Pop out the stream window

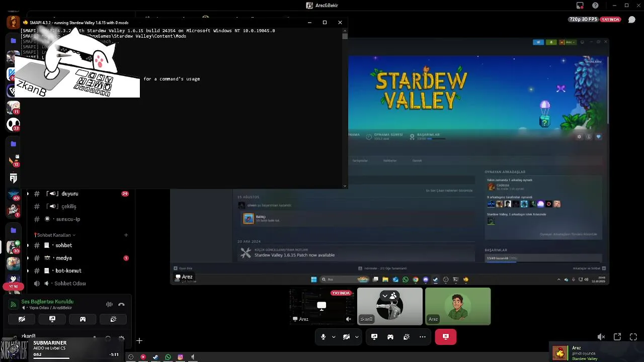[x=617, y=337]
